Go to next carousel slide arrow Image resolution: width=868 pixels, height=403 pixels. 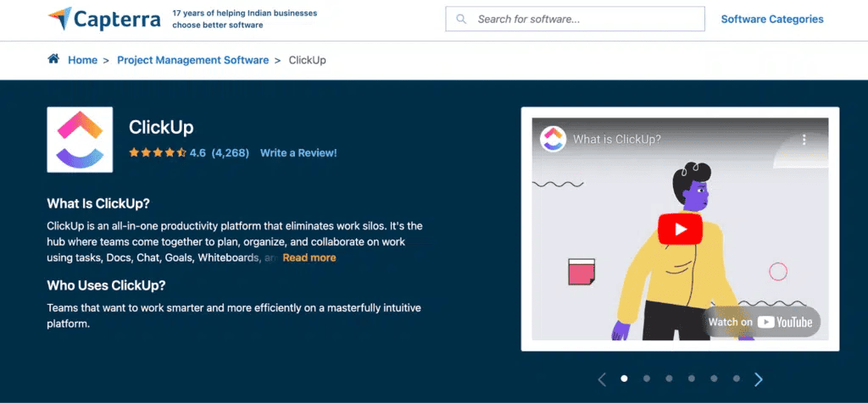pyautogui.click(x=759, y=379)
